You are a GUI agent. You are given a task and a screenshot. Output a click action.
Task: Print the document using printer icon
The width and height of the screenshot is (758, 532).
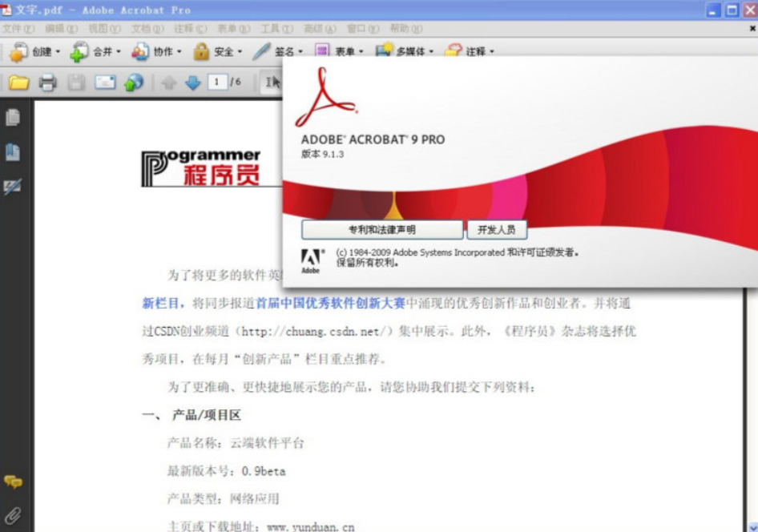47,83
